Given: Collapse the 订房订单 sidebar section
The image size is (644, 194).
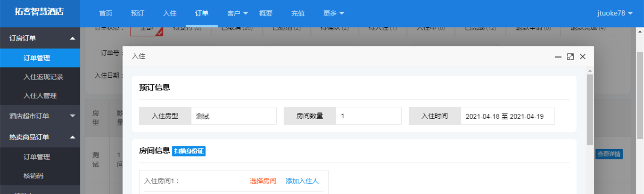Looking at the screenshot, I should point(40,38).
